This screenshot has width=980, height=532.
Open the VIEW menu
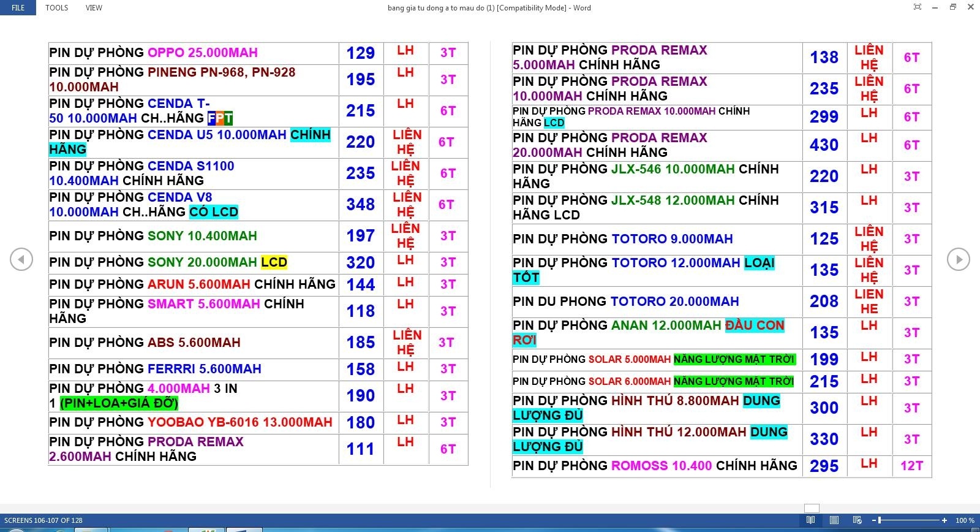tap(94, 8)
